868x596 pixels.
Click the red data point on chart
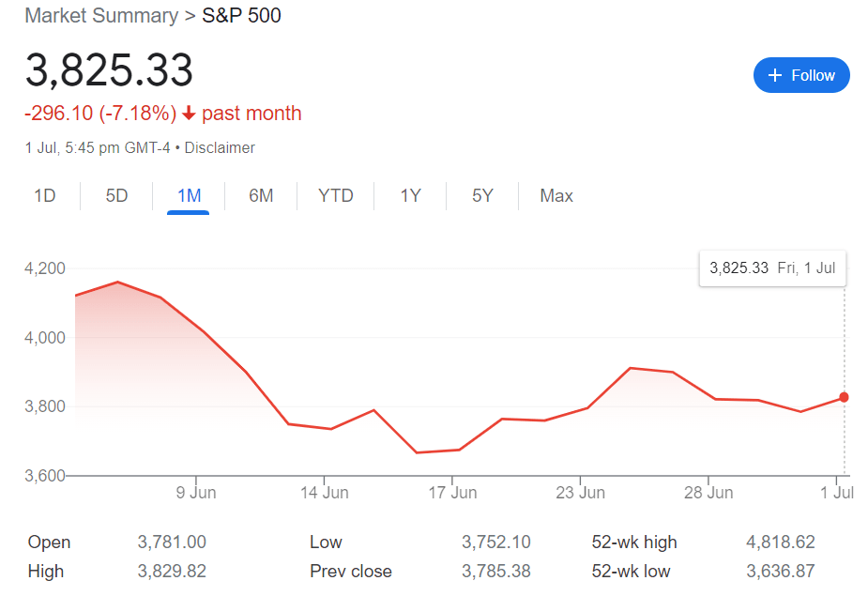[x=844, y=397]
